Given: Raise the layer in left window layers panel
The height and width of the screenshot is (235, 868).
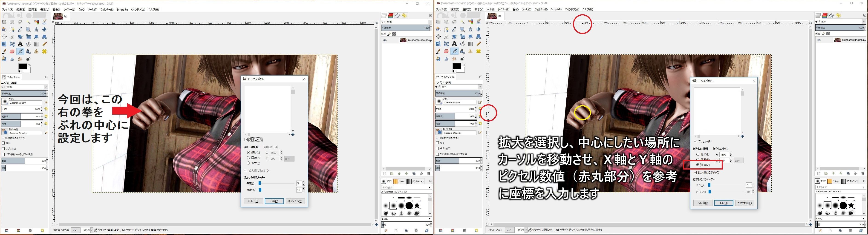Looking at the screenshot, I should (399, 174).
